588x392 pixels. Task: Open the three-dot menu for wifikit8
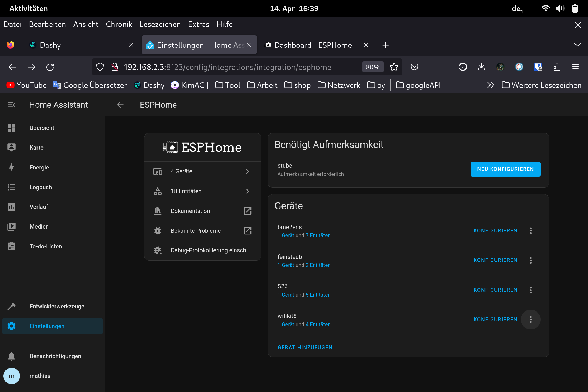531,320
